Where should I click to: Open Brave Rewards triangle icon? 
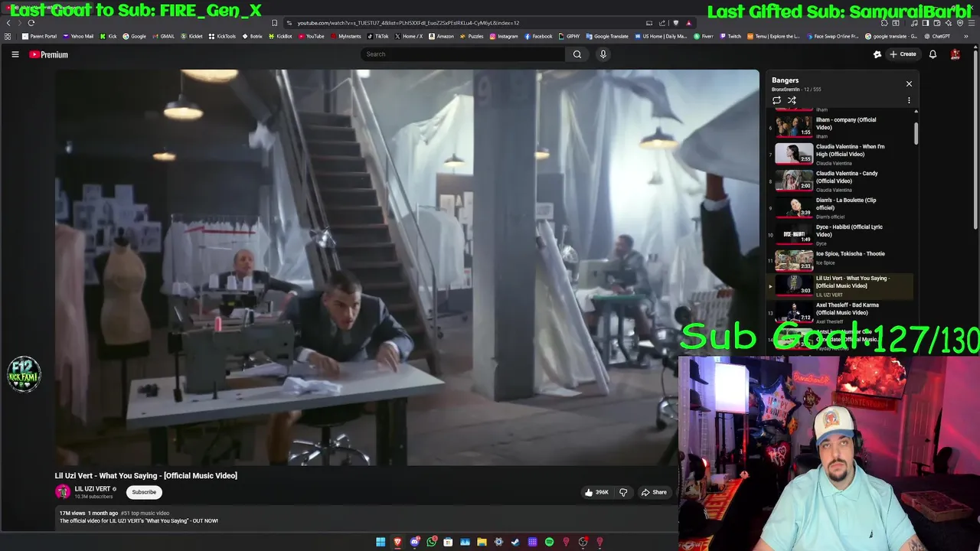pyautogui.click(x=688, y=23)
